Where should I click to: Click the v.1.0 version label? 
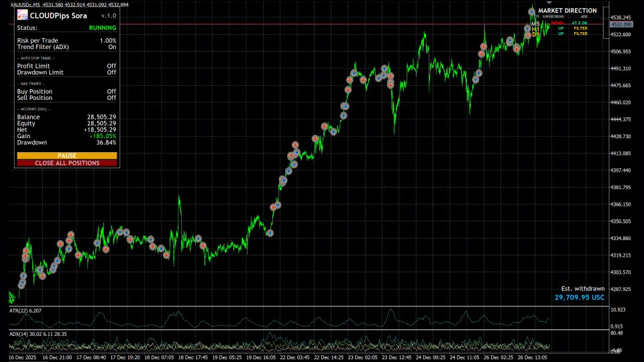[x=109, y=15]
